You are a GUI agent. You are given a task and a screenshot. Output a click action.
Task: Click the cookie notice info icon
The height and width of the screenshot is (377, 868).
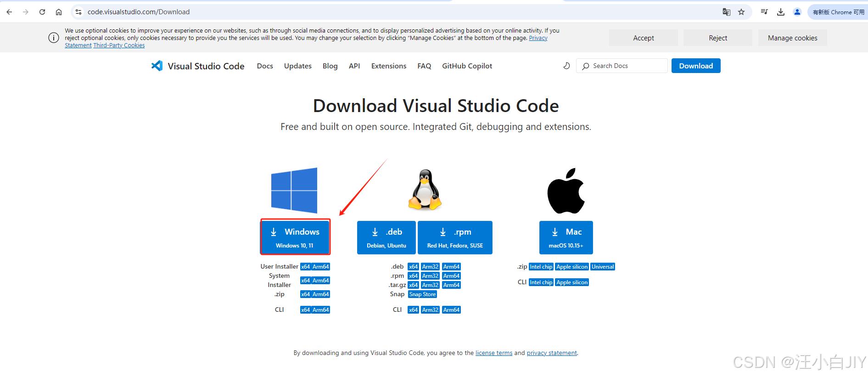pyautogui.click(x=54, y=38)
